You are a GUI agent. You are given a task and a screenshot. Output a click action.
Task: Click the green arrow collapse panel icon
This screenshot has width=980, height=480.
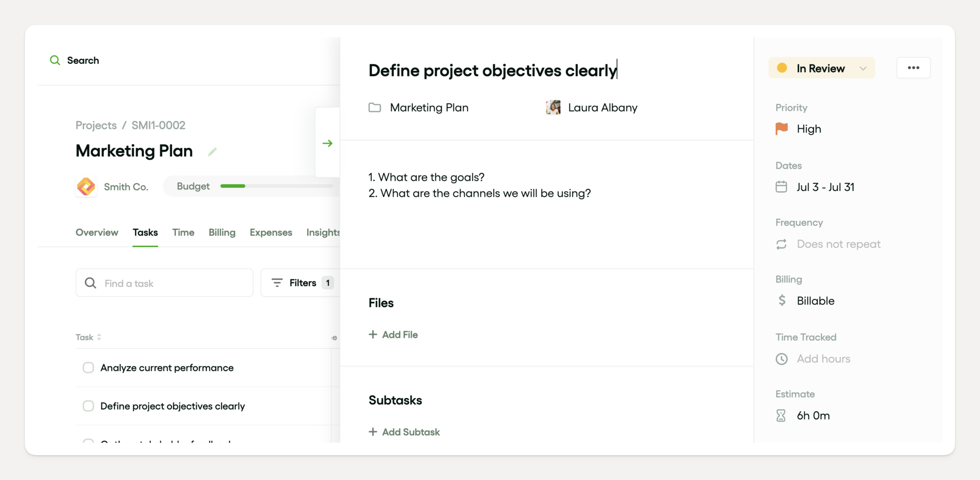tap(327, 143)
